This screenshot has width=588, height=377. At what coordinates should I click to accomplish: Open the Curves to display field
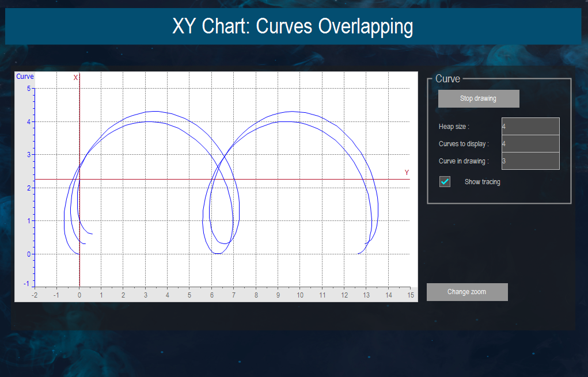[530, 143]
